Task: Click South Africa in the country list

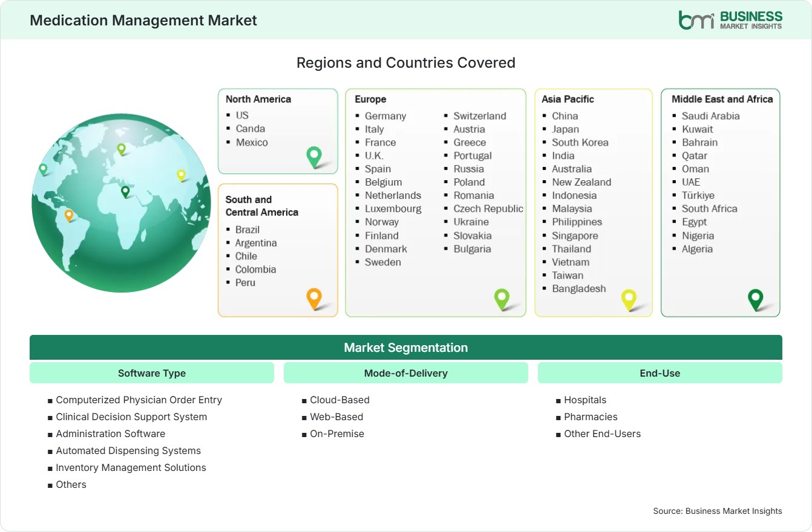Action: [x=710, y=209]
